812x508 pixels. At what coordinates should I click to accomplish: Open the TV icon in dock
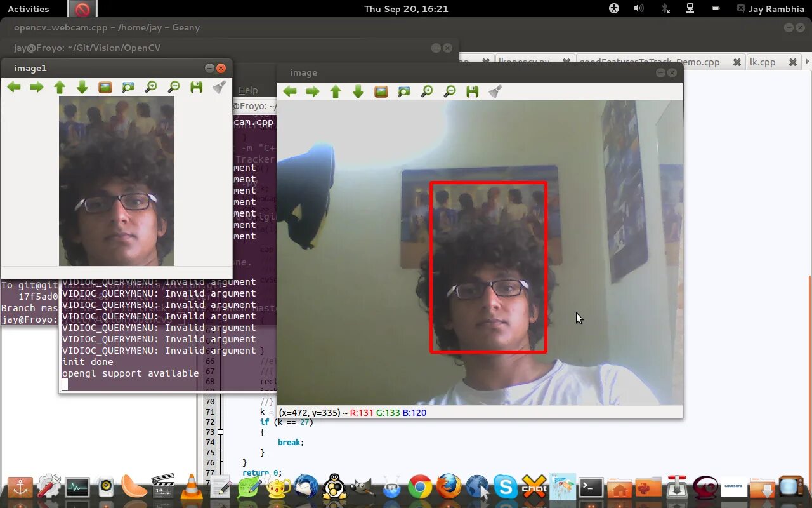coord(790,487)
